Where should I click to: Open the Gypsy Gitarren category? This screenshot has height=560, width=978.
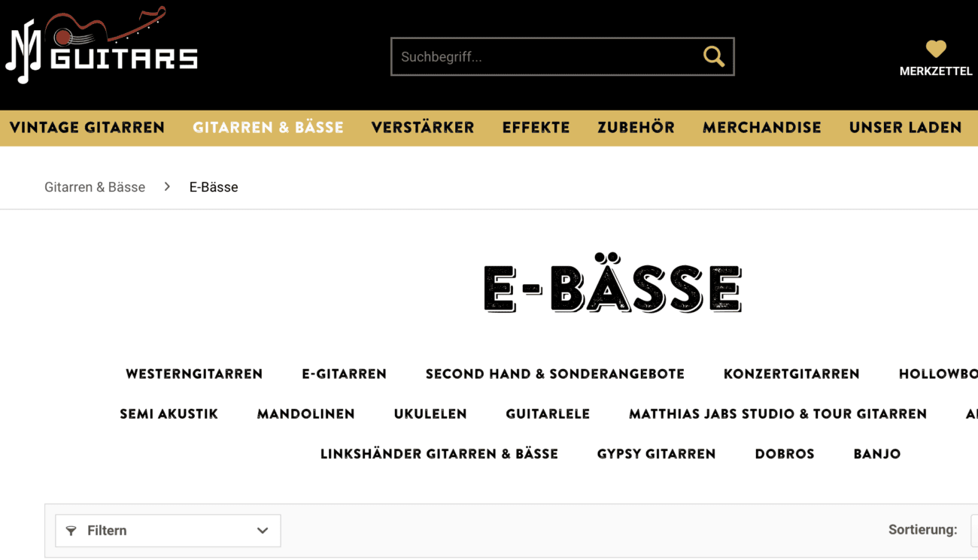tap(656, 454)
